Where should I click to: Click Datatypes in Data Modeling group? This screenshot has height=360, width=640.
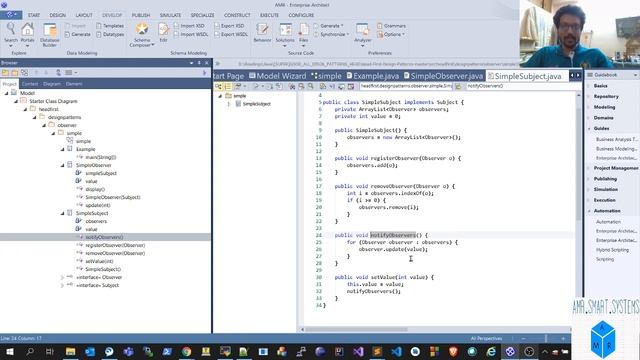pos(110,34)
